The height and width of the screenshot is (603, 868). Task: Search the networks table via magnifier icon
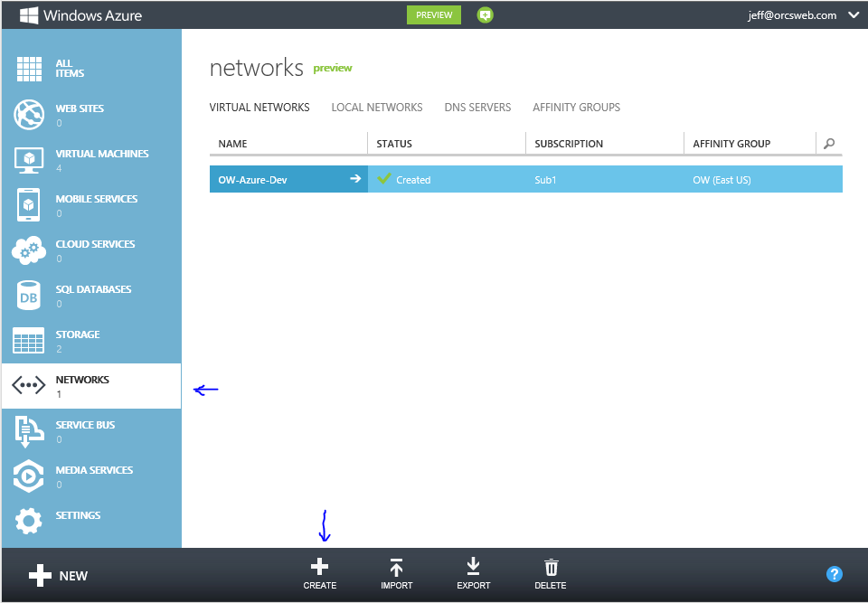tap(829, 144)
